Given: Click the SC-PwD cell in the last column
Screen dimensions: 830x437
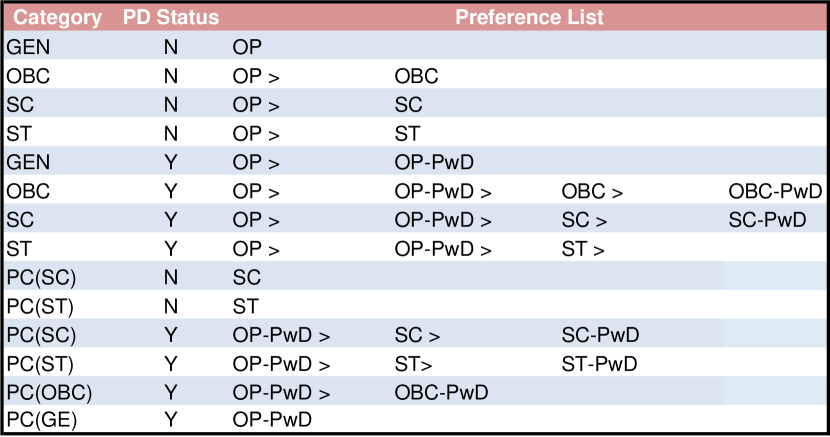Looking at the screenshot, I should pyautogui.click(x=767, y=220).
